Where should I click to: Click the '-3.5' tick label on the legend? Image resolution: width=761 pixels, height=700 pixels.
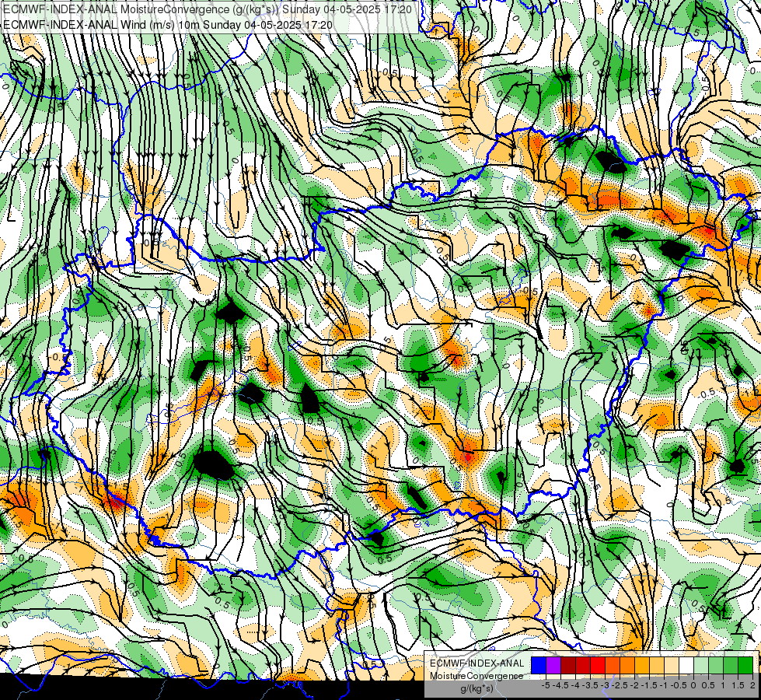point(591,685)
